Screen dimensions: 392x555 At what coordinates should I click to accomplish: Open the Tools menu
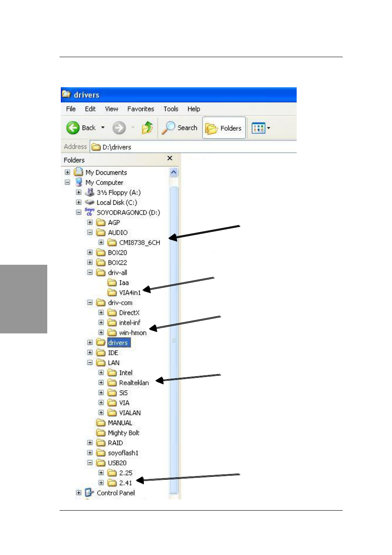tap(171, 109)
